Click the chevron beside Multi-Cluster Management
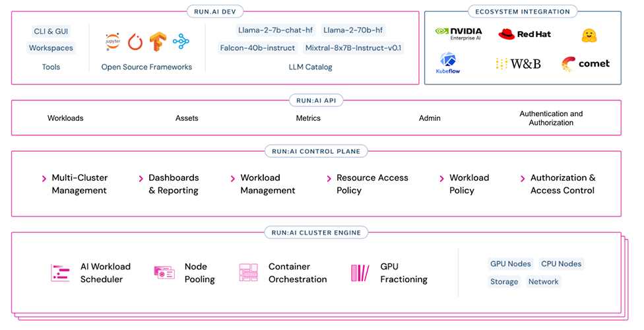The height and width of the screenshot is (330, 644). 44,178
